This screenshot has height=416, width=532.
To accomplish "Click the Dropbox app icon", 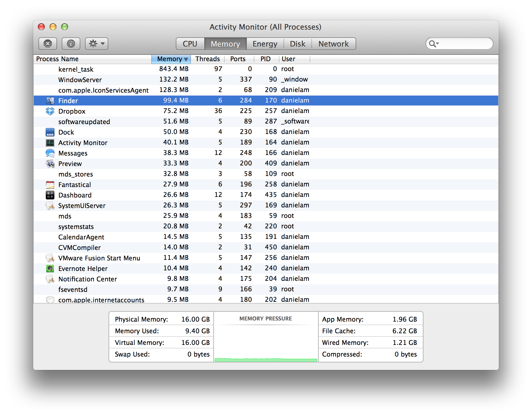I will [x=50, y=111].
